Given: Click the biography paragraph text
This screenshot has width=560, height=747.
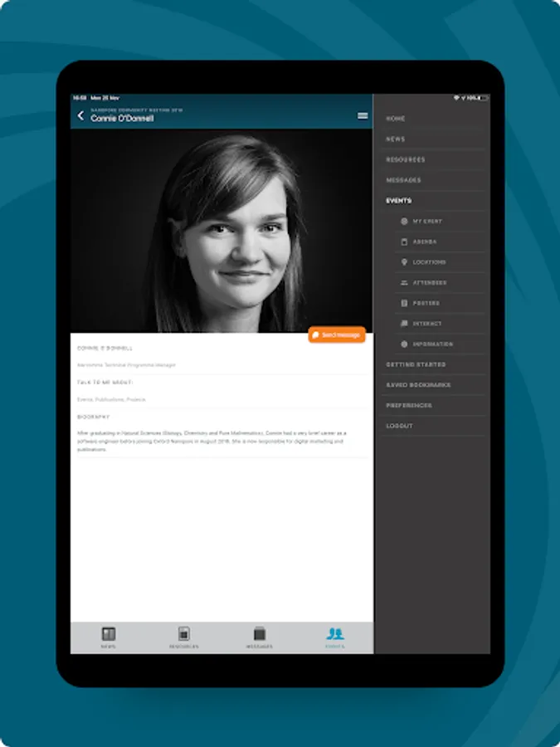Looking at the screenshot, I should click(212, 442).
